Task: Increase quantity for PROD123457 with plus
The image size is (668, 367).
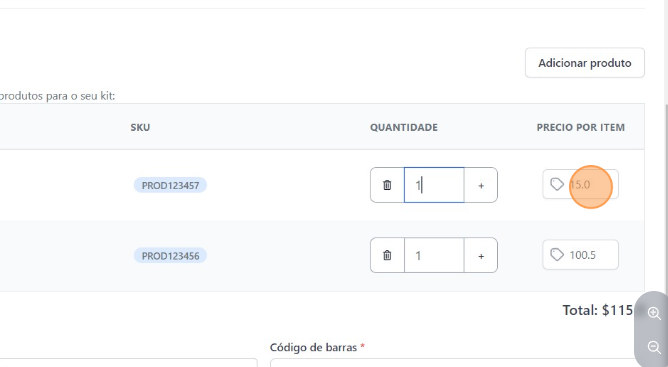Action: 481,185
